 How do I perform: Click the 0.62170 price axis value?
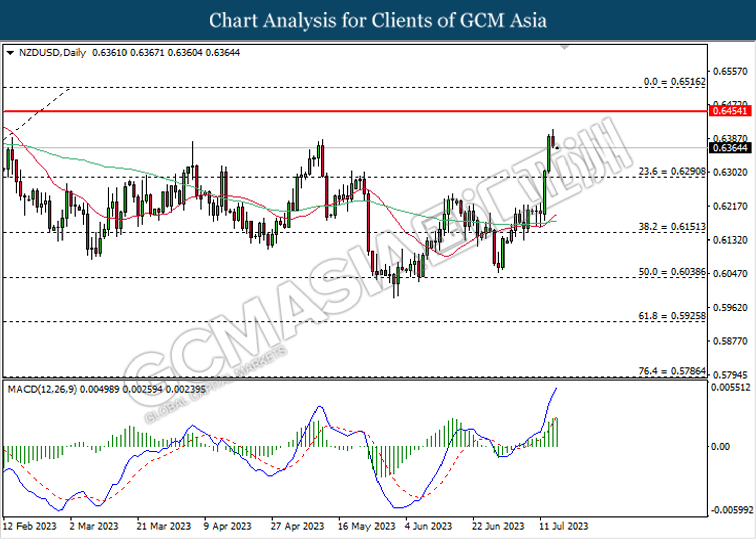coord(730,206)
